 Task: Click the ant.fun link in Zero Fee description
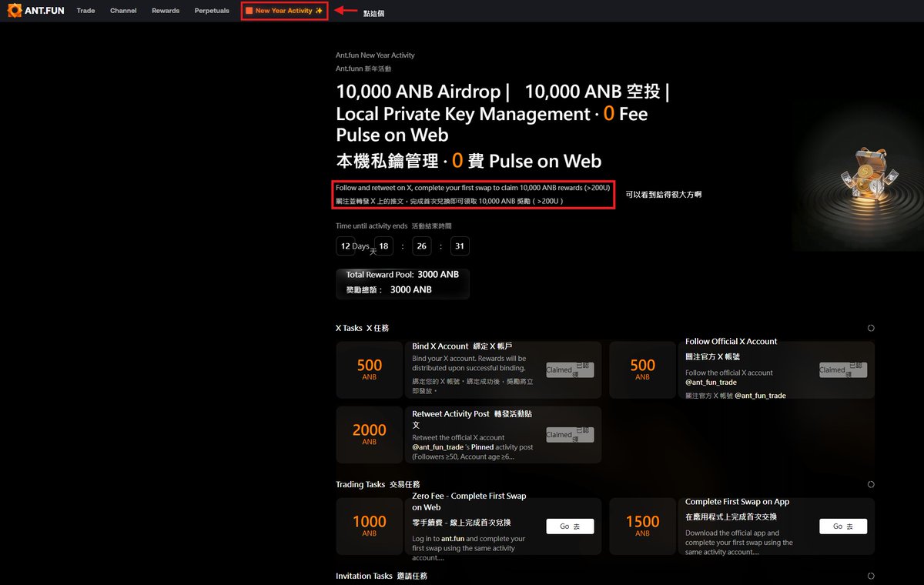point(452,539)
